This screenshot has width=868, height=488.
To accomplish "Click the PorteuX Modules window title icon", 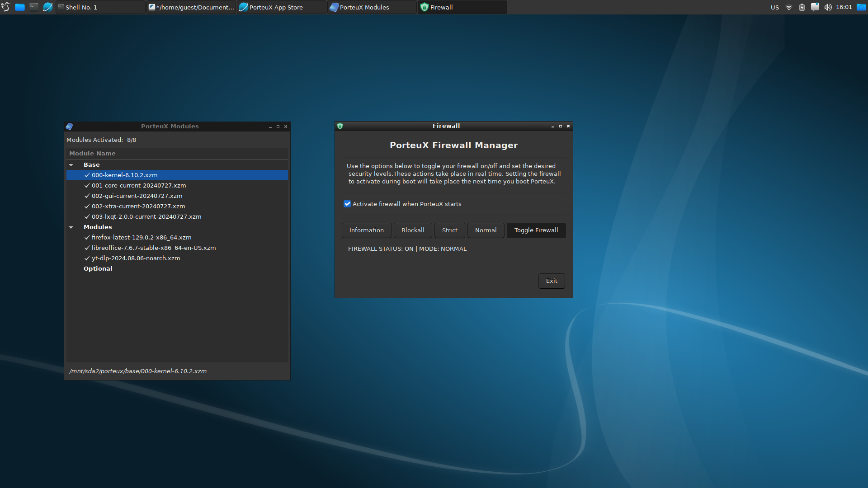I will 69,127.
